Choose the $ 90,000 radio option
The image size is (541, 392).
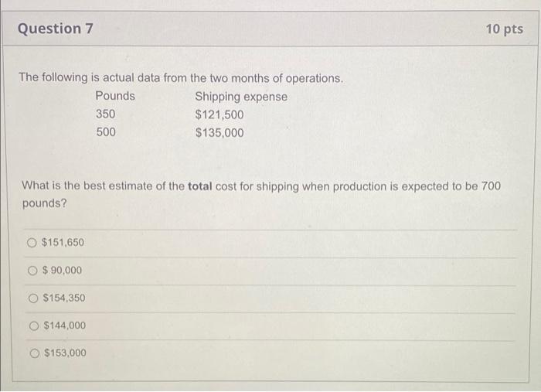point(32,271)
